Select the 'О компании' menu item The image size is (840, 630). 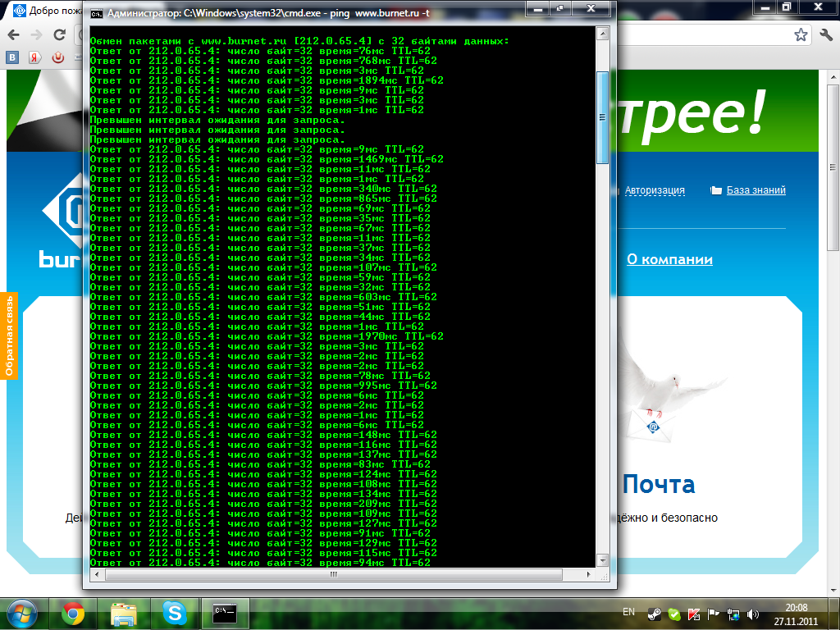[669, 259]
